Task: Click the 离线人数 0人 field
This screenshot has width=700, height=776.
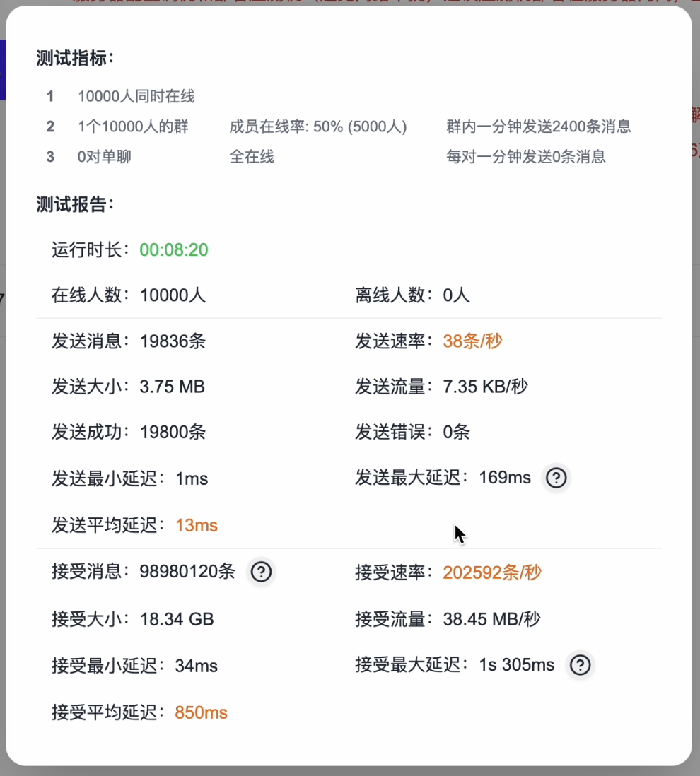Action: (x=407, y=295)
